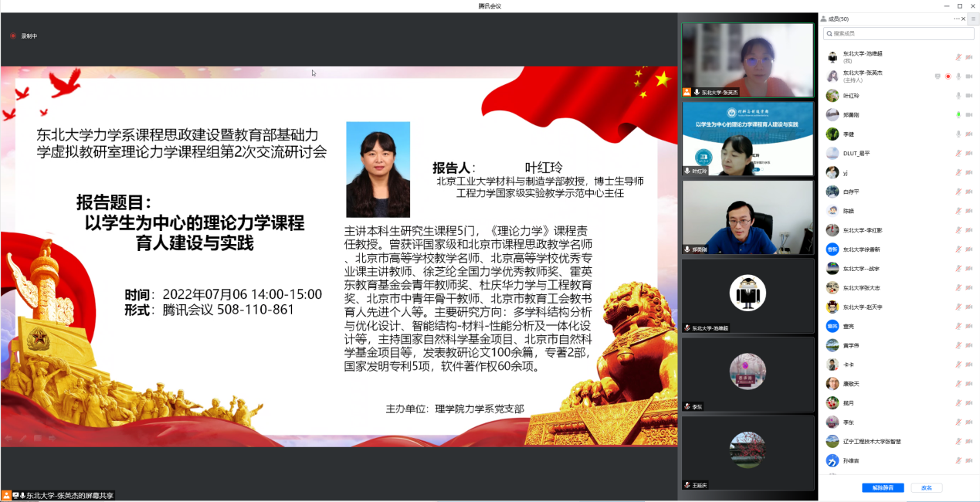This screenshot has width=980, height=502.
Task: Click the 解除静音 unmute button
Action: click(x=882, y=488)
